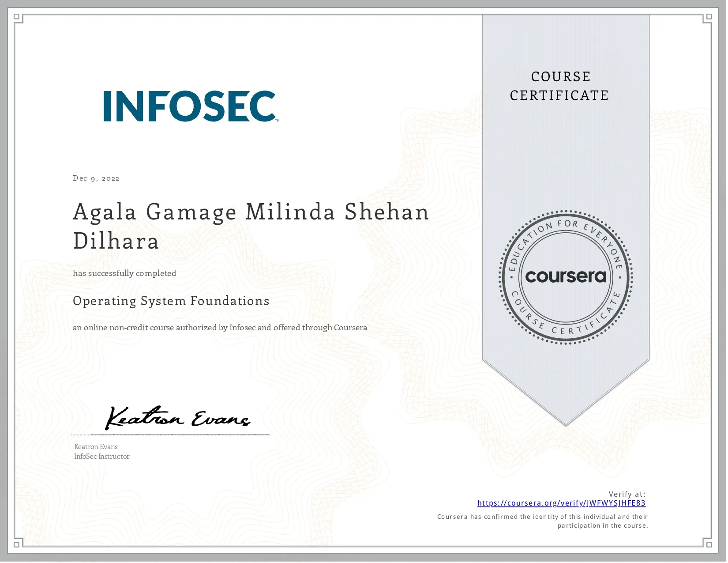Click the course title 'Operating System Foundations'
Screen dimensions: 728x563
pos(171,301)
